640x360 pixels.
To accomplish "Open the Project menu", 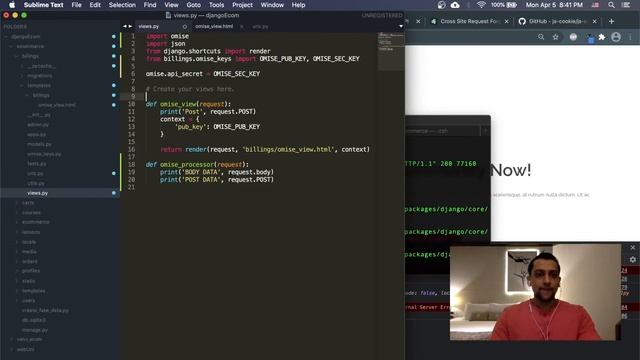I will (x=242, y=5).
